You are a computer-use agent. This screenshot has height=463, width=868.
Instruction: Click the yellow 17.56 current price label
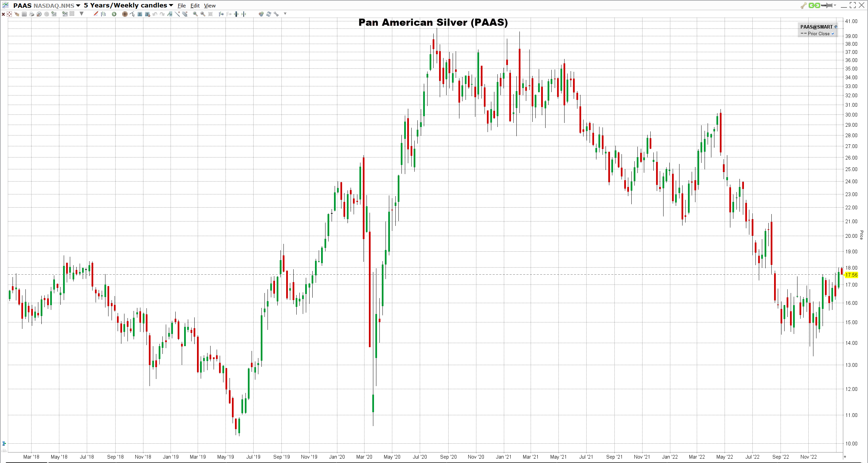coord(851,275)
